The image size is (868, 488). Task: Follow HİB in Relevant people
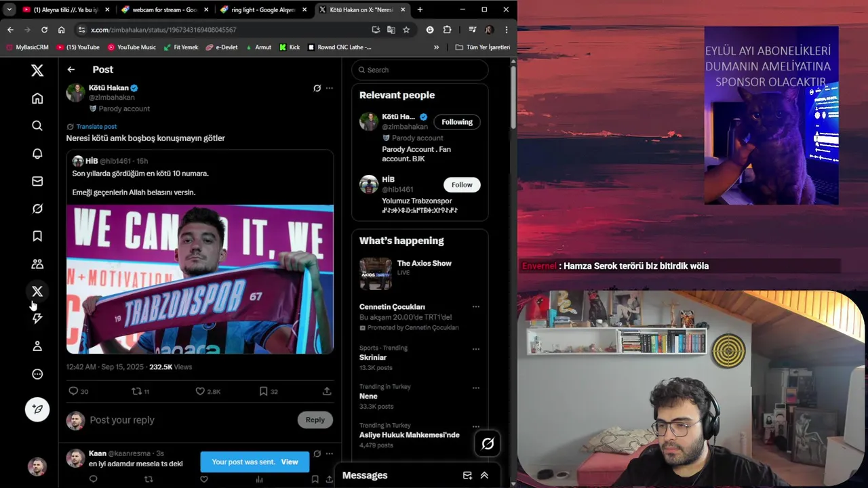462,184
